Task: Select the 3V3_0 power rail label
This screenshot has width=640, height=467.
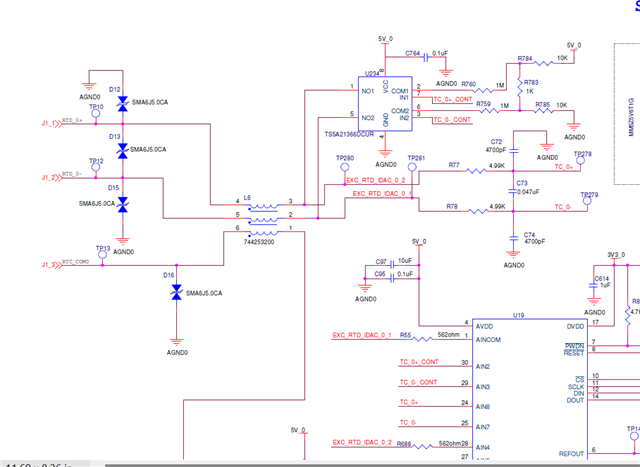Action: pos(616,255)
